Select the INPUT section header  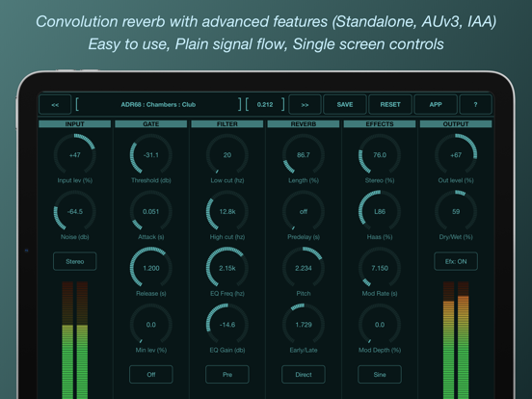pos(74,124)
